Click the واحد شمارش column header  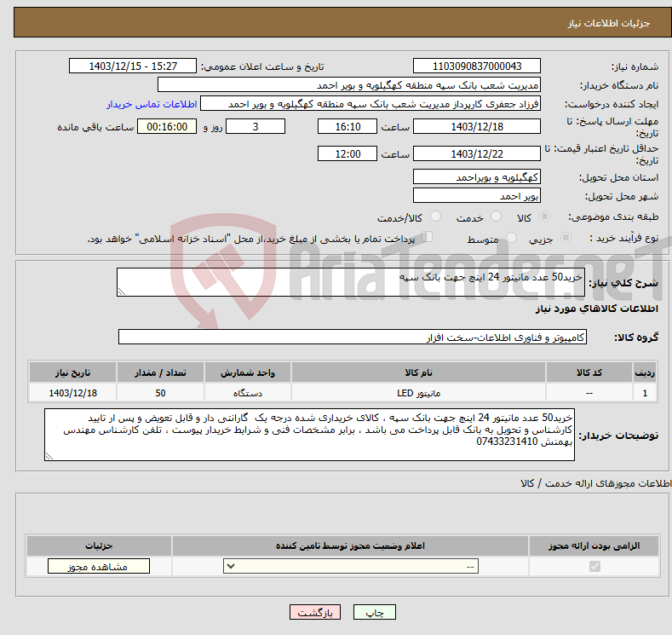click(248, 372)
